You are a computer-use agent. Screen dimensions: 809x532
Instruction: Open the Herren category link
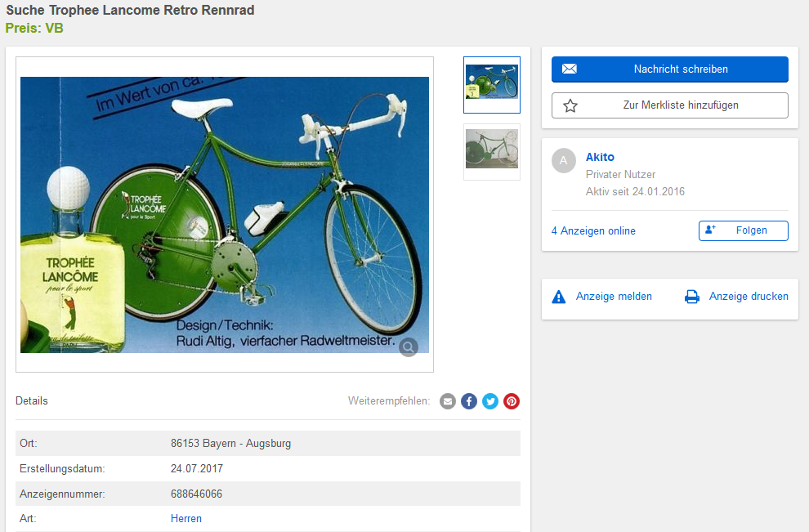click(186, 519)
